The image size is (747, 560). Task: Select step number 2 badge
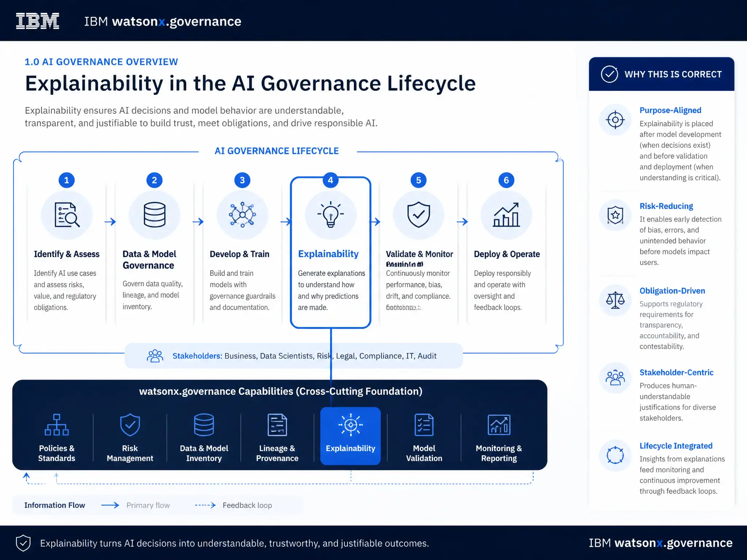coord(155,180)
